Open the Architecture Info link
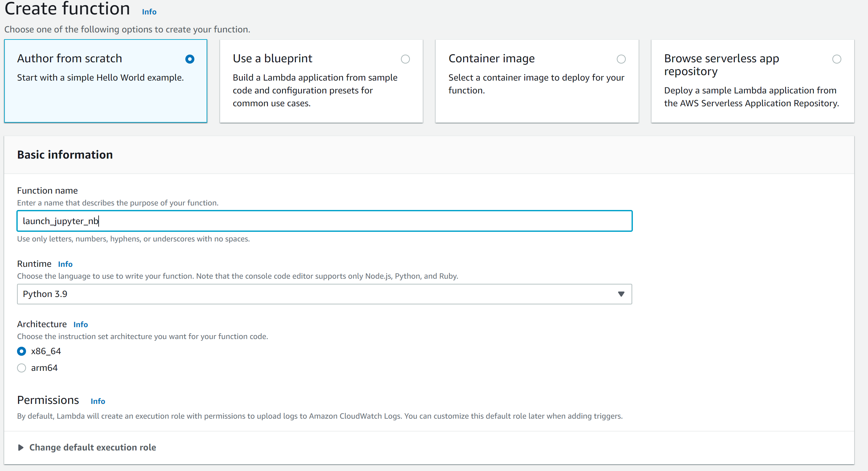Viewport: 868px width, 471px height. [81, 324]
